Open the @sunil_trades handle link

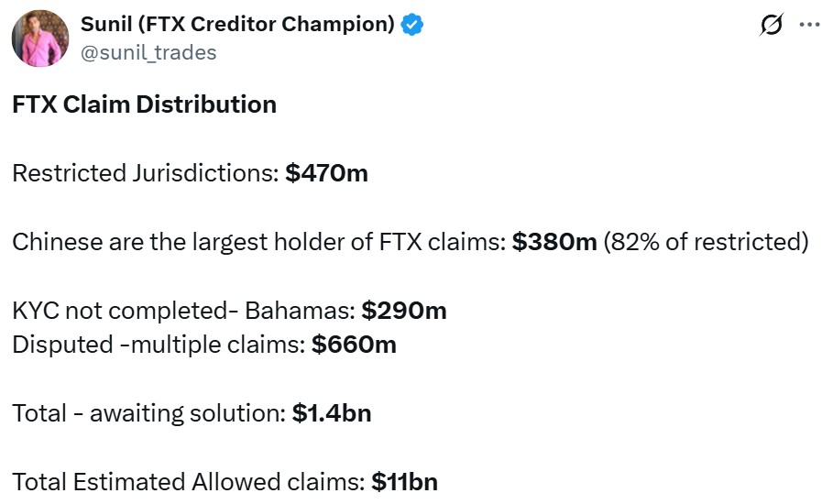[149, 52]
